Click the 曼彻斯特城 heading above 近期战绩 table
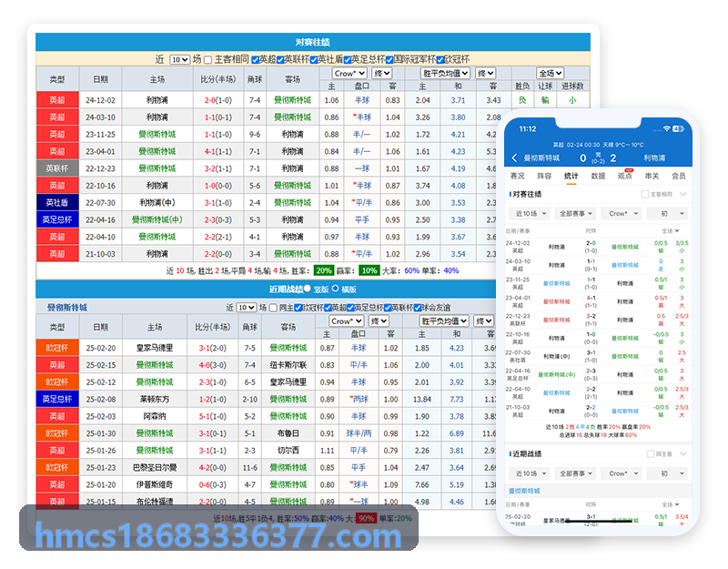The height and width of the screenshot is (569, 728). (x=66, y=308)
